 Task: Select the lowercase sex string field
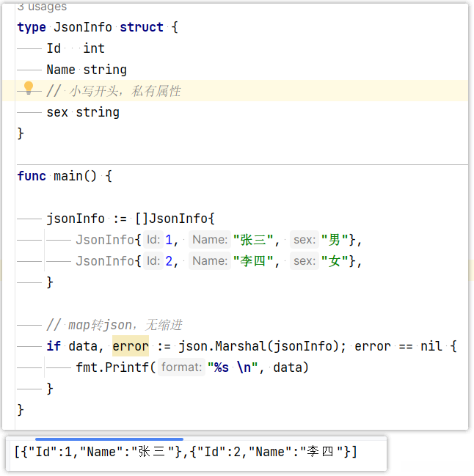point(82,112)
